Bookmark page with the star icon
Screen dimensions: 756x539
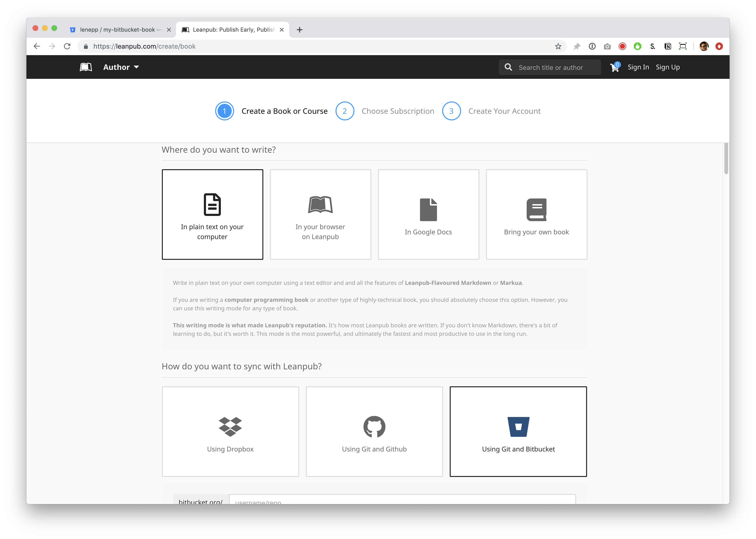[558, 46]
